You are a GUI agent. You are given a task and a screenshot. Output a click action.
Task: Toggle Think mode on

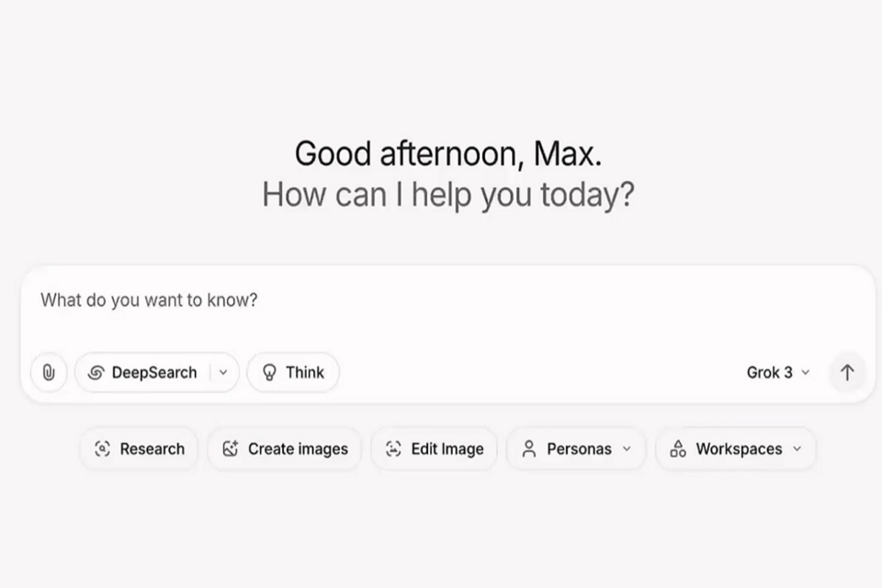point(304,372)
